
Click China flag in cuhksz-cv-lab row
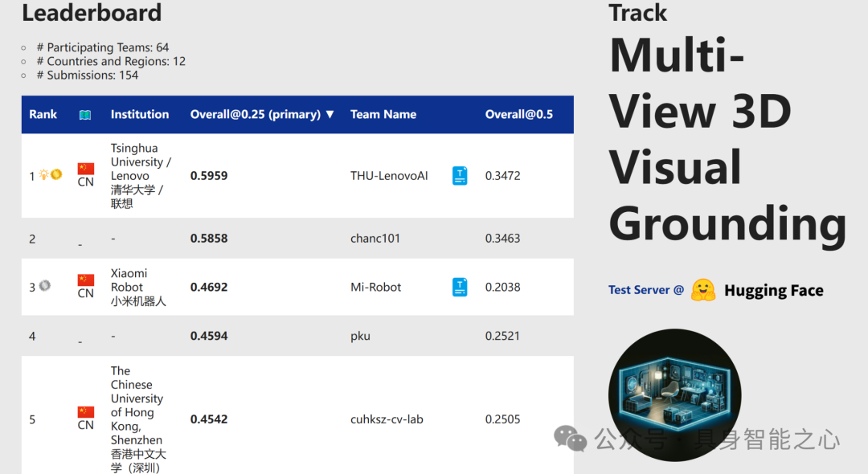pyautogui.click(x=86, y=412)
